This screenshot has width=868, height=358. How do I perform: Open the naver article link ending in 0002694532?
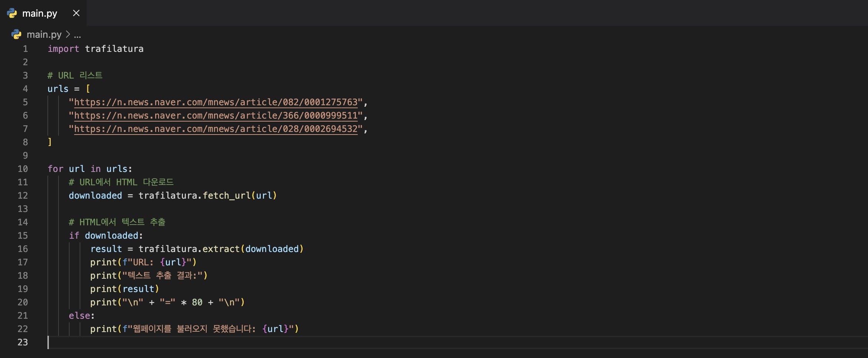(x=216, y=129)
